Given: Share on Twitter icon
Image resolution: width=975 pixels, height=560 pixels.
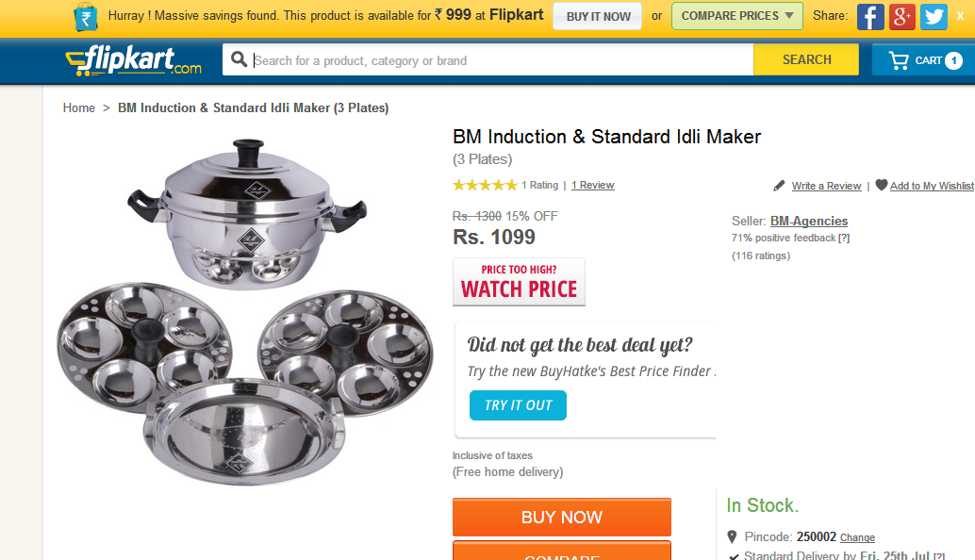Looking at the screenshot, I should (x=934, y=16).
